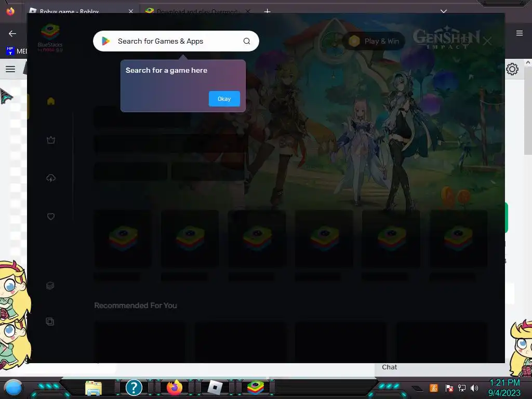This screenshot has width=532, height=399.
Task: Open the Roblox page hamburger menu
Action: pyautogui.click(x=10, y=69)
